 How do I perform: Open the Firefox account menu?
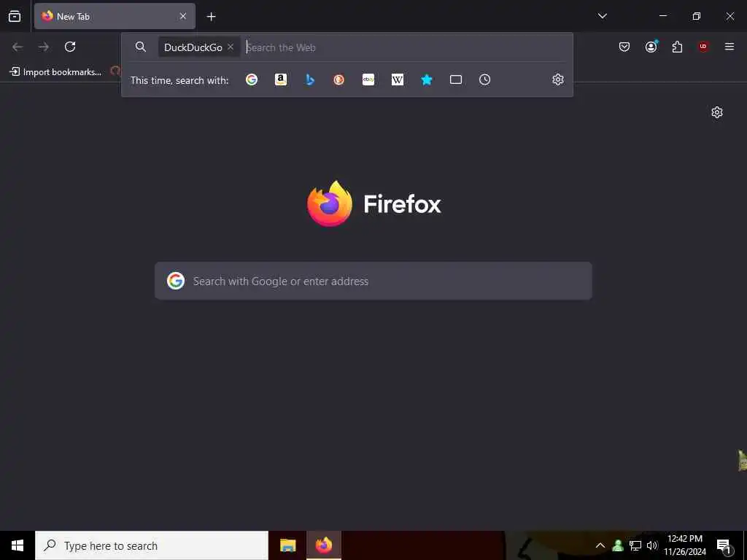pyautogui.click(x=651, y=47)
